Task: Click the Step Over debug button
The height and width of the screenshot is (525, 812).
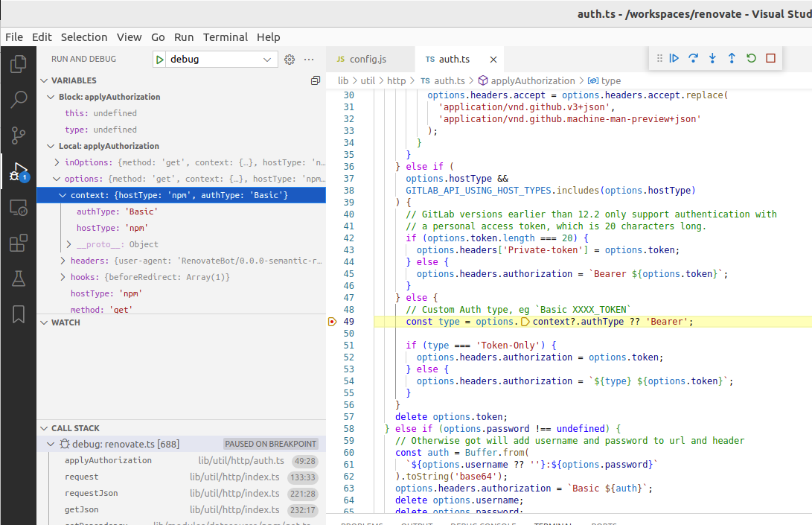Action: pyautogui.click(x=694, y=58)
